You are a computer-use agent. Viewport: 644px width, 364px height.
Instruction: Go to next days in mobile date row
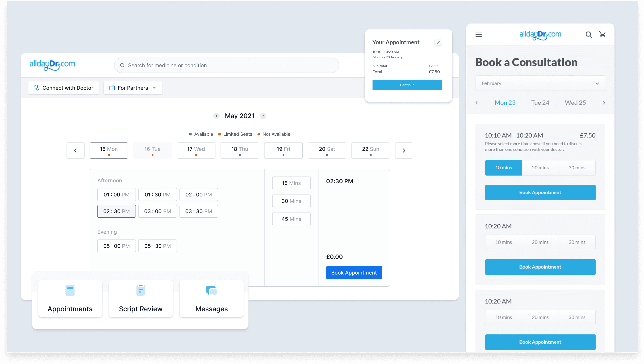[x=604, y=103]
